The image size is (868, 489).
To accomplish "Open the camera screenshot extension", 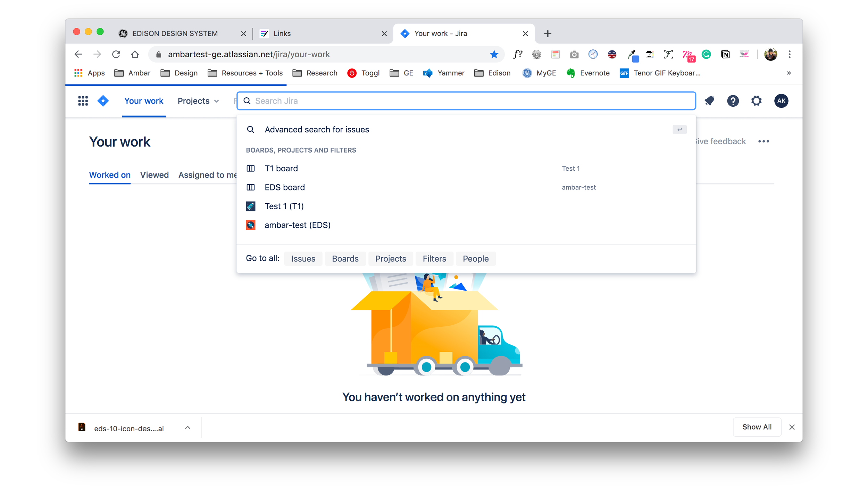I will (x=574, y=54).
